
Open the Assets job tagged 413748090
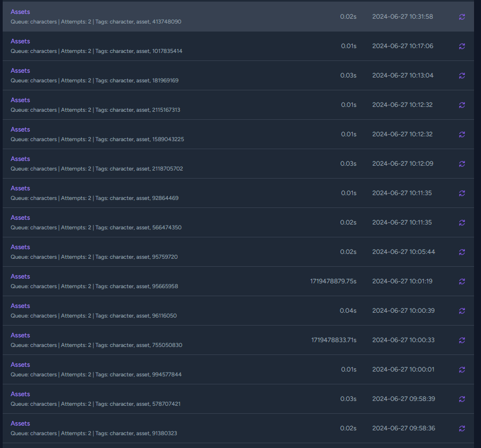[x=20, y=12]
